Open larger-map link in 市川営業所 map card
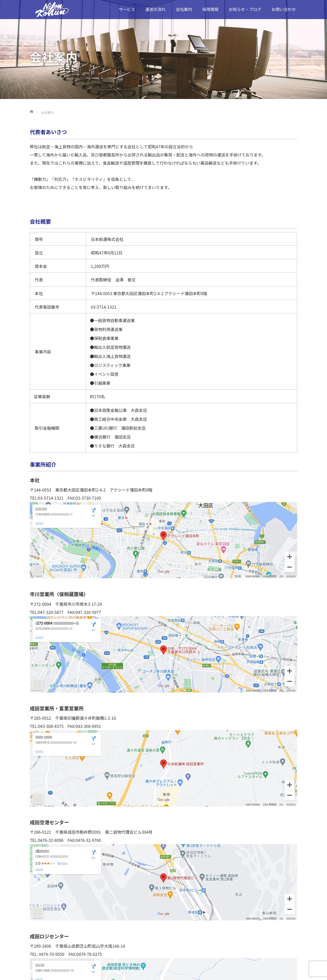The image size is (327, 980). click(x=39, y=638)
